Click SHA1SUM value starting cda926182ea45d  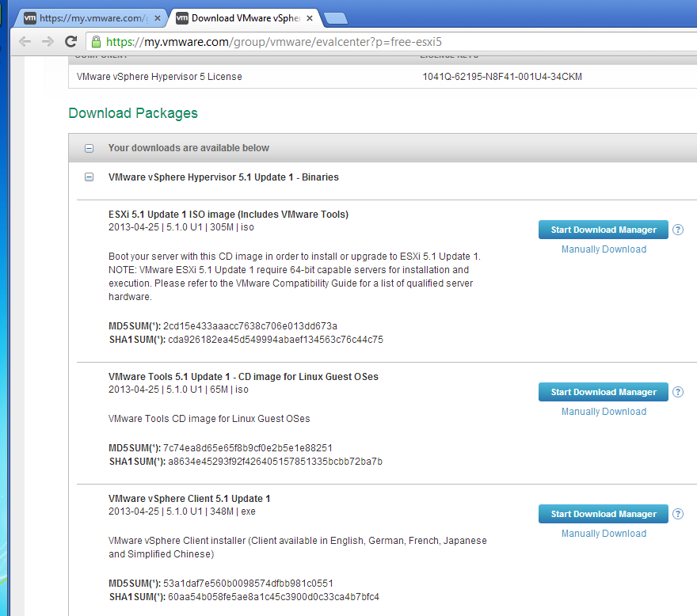(275, 340)
